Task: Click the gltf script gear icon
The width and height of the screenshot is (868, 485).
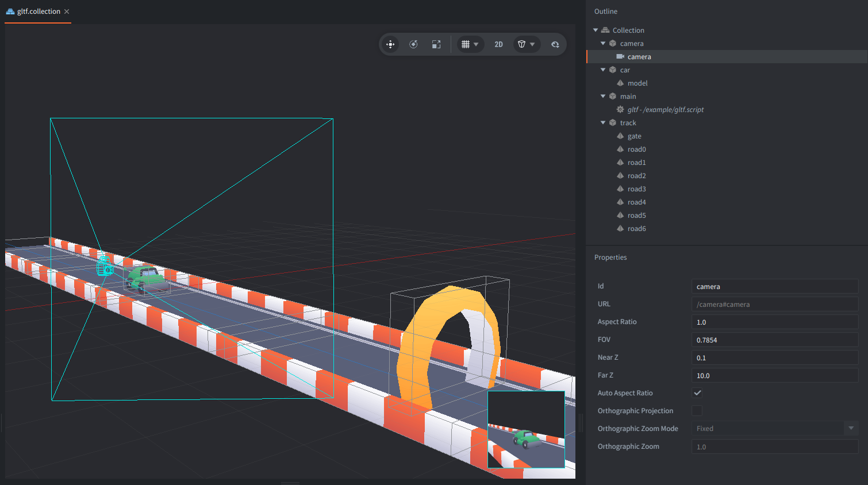Action: coord(620,110)
